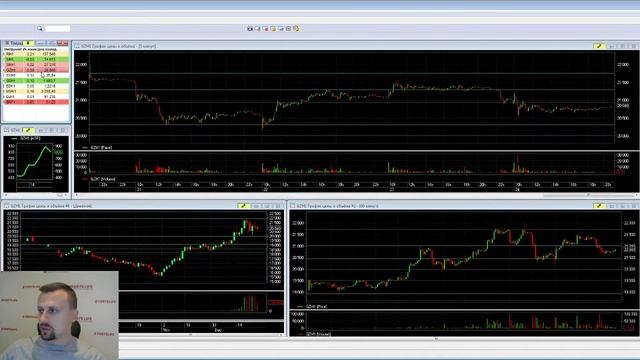Click the leftmost dark icon in the toolbar group
The width and height of the screenshot is (640, 360).
point(250,29)
